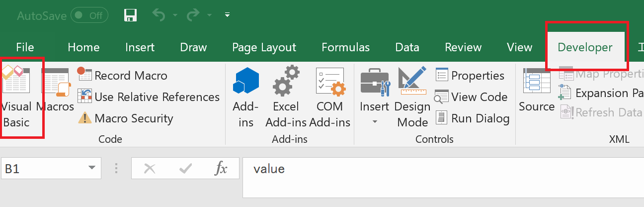Open the undo history dropdown arrow

tap(175, 15)
